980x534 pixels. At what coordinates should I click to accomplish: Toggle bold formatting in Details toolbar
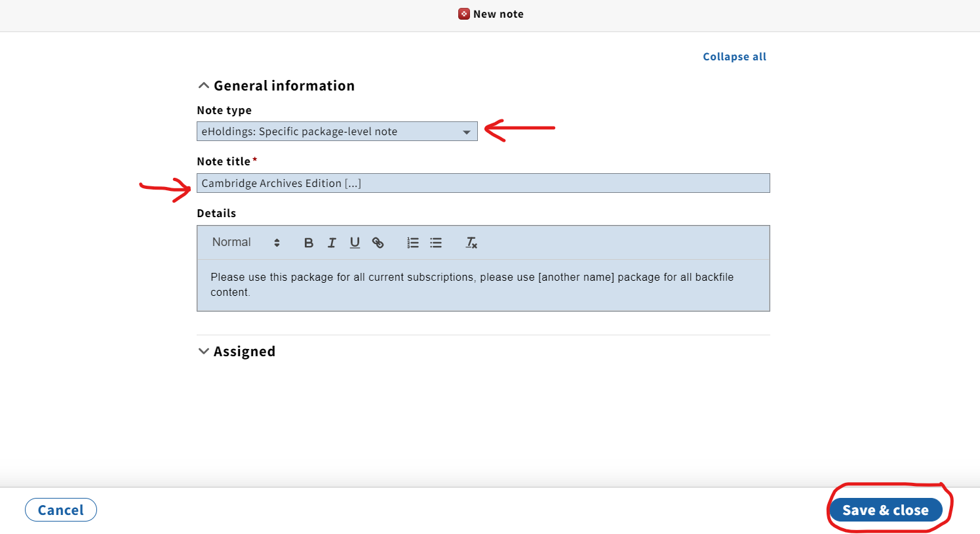tap(309, 243)
